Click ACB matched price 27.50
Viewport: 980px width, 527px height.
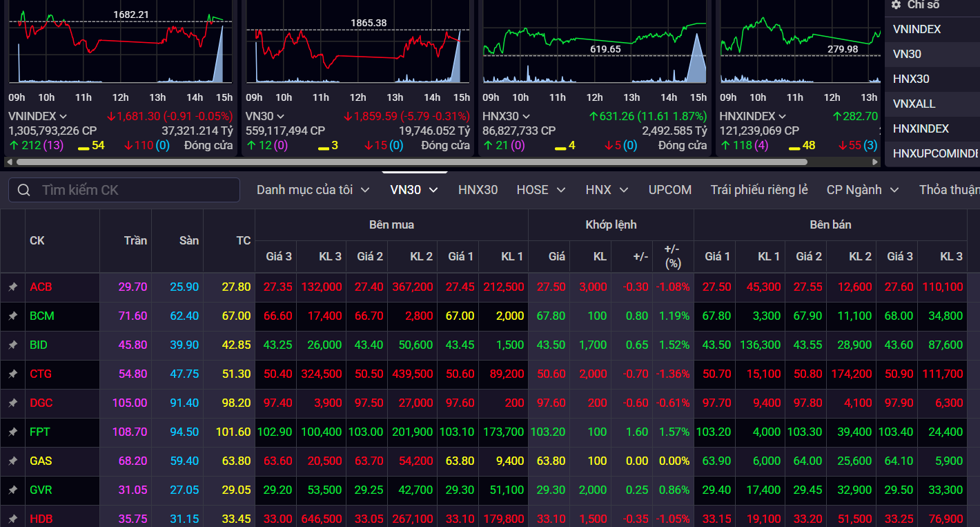click(551, 287)
